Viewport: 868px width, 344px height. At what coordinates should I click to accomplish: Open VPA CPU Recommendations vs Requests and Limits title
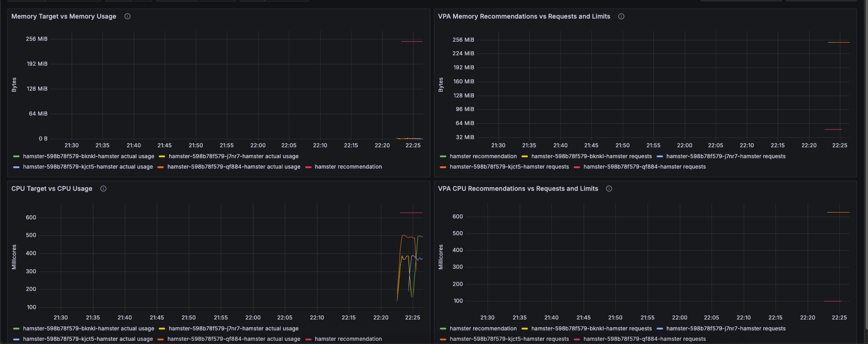coord(518,189)
